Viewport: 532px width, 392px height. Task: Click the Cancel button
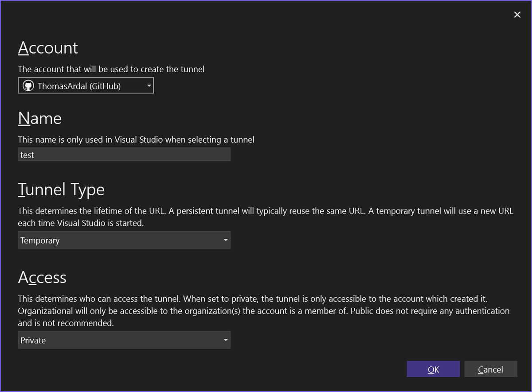click(491, 369)
